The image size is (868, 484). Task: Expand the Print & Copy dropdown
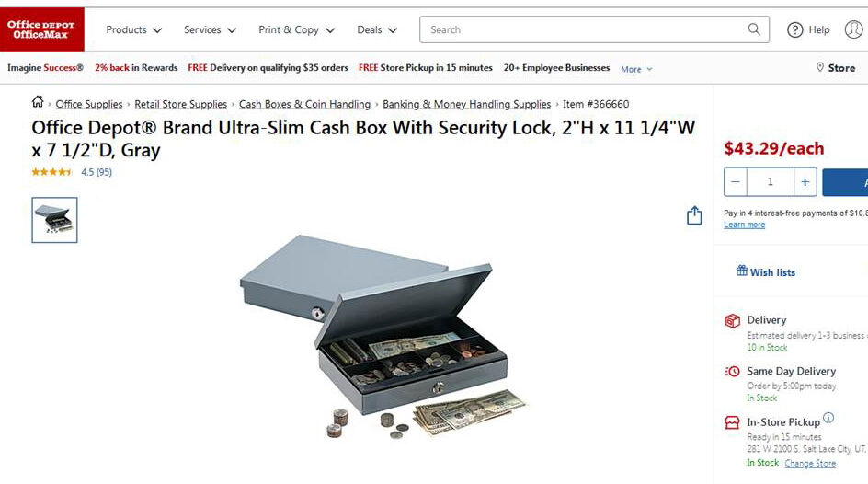[x=297, y=29]
